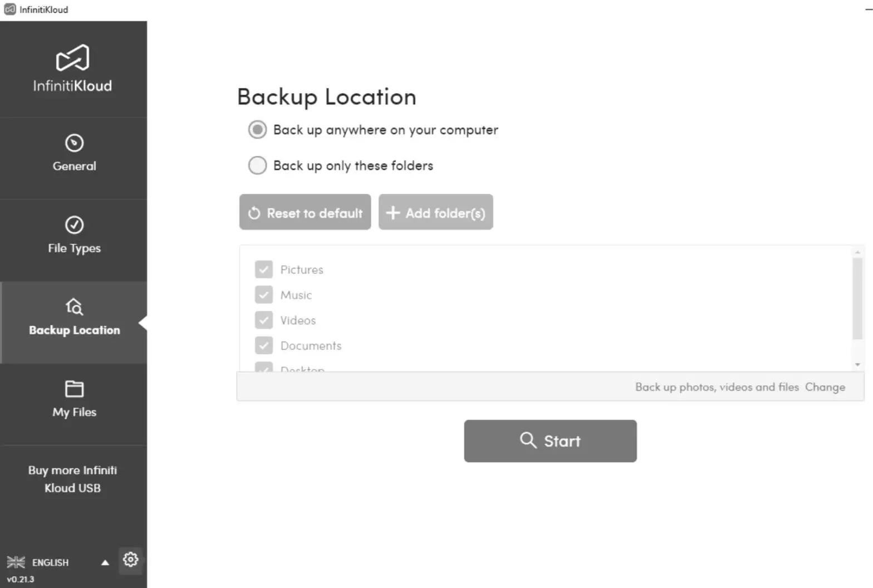The width and height of the screenshot is (873, 588).
Task: Click Buy more Infiniti Kloud USB
Action: [72, 479]
